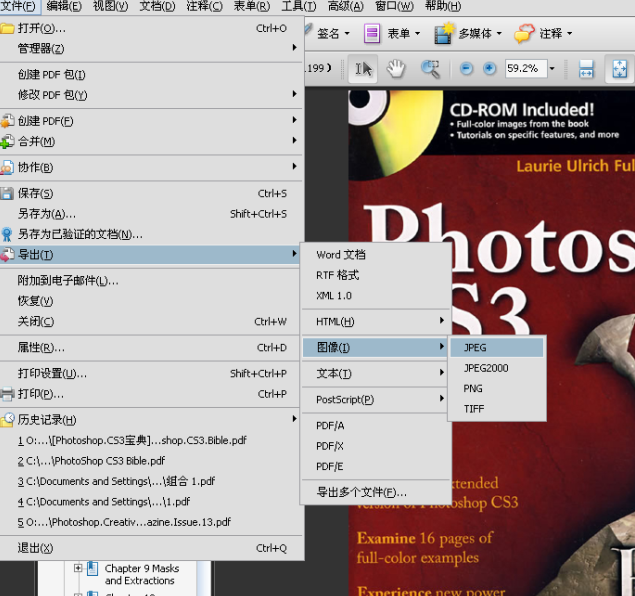Choose JPEG2000 image export format
This screenshot has height=596, width=635.
(497, 368)
